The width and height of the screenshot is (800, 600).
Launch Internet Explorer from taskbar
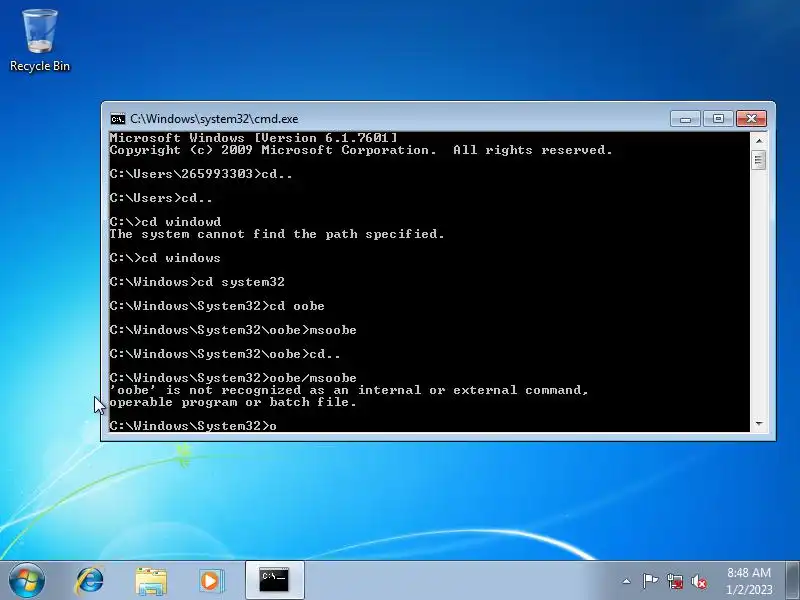90,581
